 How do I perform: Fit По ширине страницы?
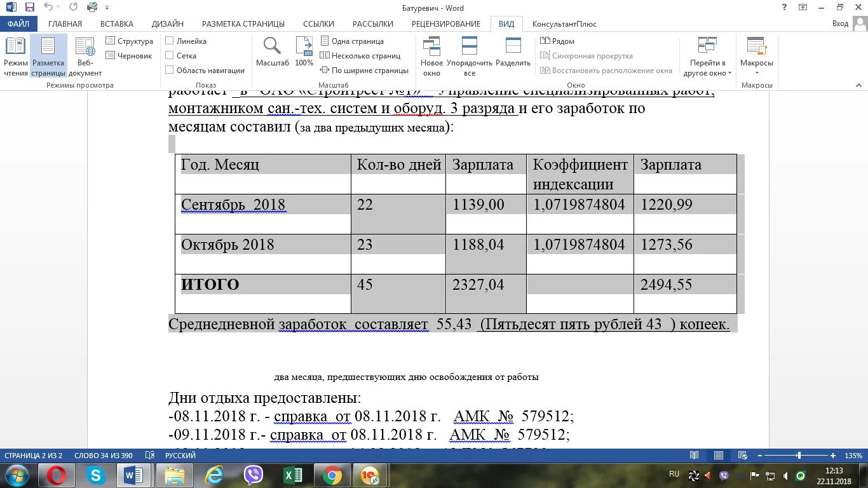[364, 71]
